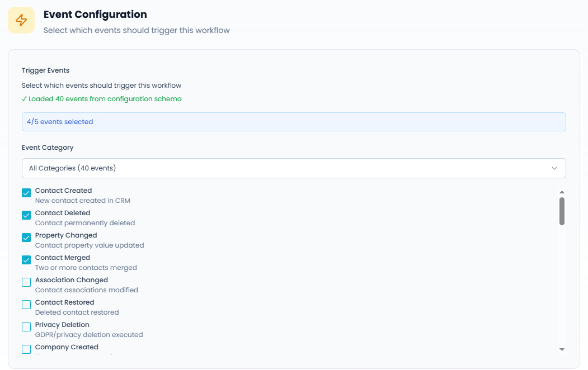The image size is (588, 370).
Task: Click the Event Category chevron arrow
Action: click(554, 168)
